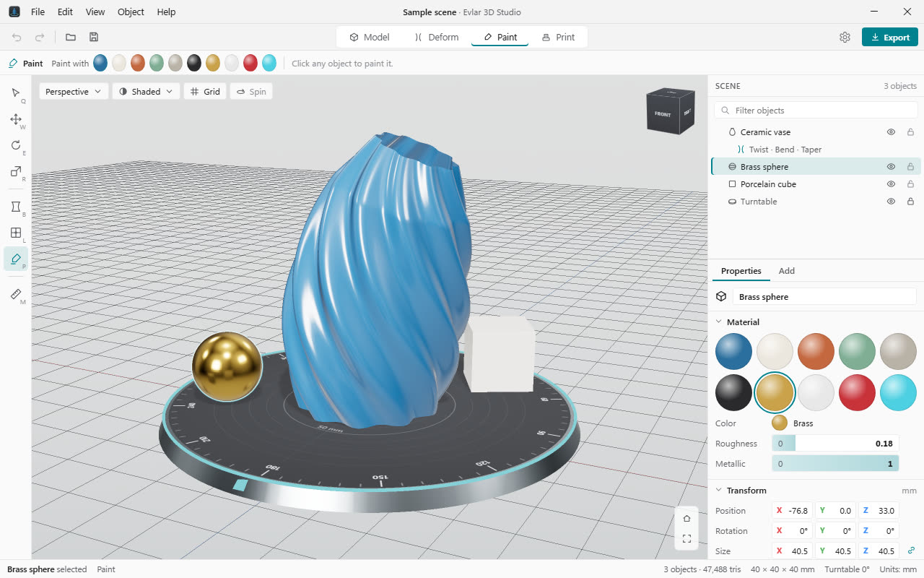
Task: Hide the Ceramic vase with its eye icon
Action: point(891,132)
